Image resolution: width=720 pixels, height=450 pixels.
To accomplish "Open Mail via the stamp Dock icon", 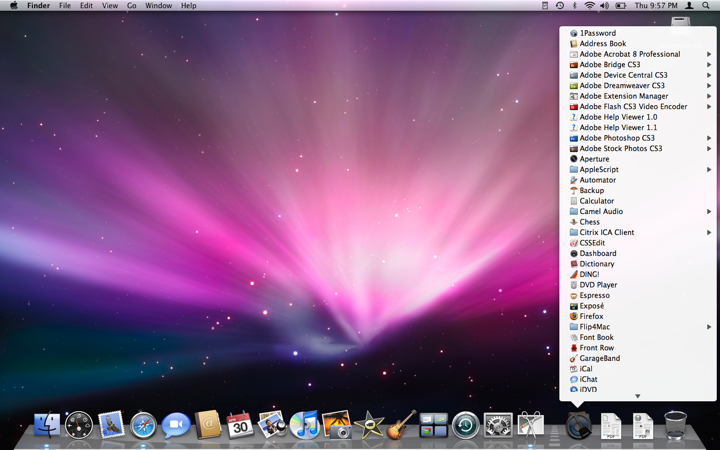I will [x=111, y=424].
